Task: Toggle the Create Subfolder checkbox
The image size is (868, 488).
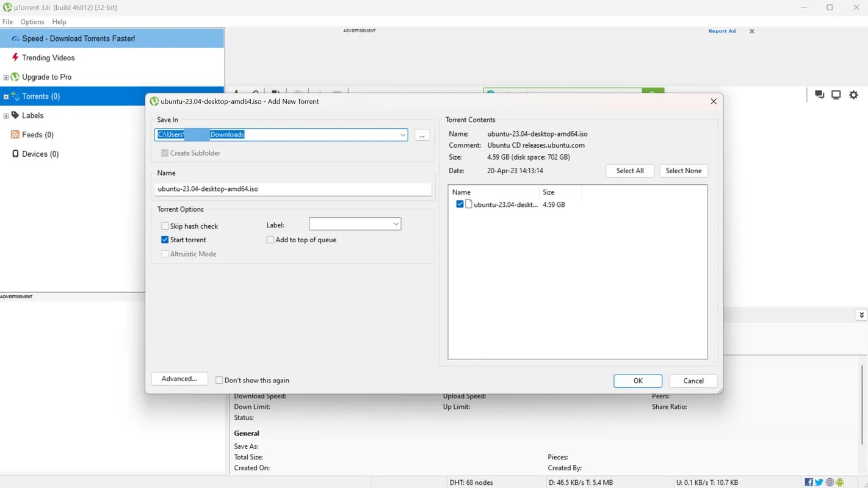Action: pyautogui.click(x=165, y=153)
